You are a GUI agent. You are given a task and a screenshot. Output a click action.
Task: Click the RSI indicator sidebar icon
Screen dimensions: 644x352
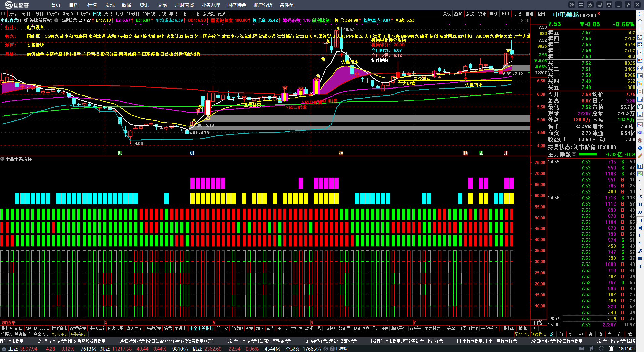coord(640,133)
